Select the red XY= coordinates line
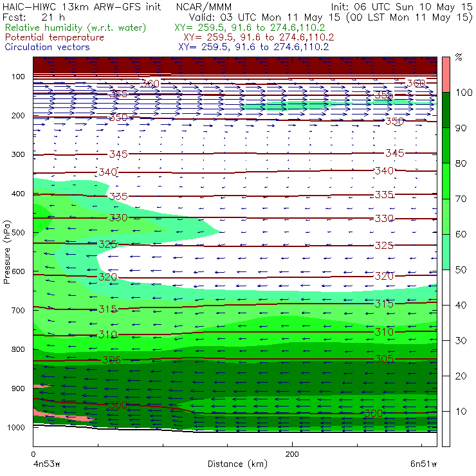 [259, 37]
